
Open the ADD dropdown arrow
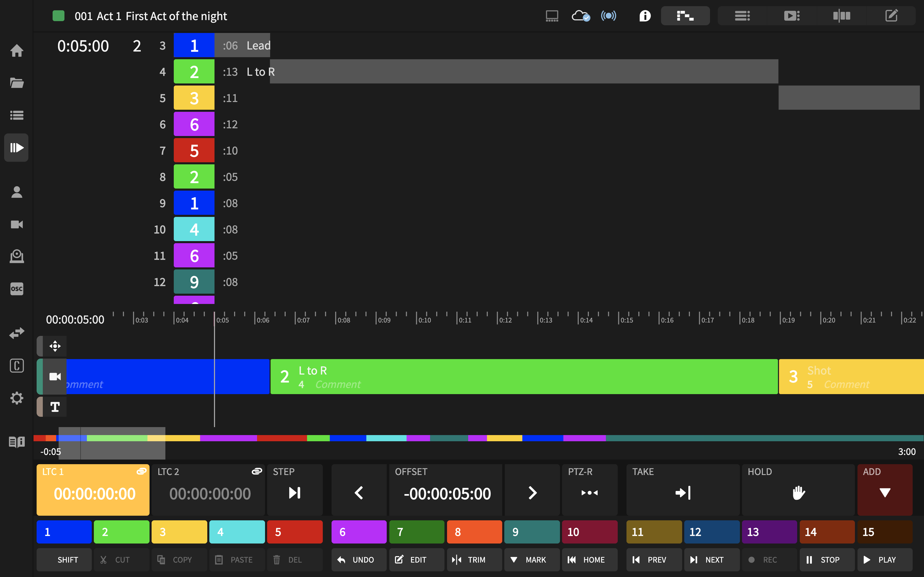(x=885, y=493)
